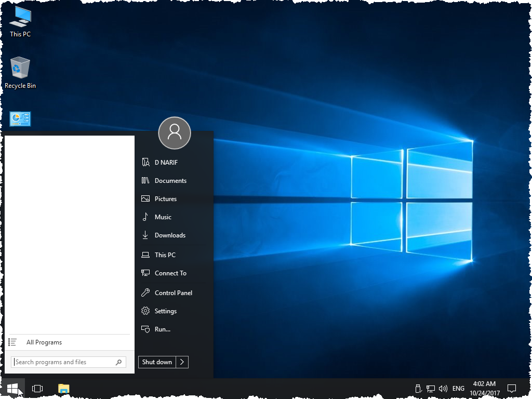Screen dimensions: 532x399
Task: Click the network icon in the system tray
Action: [431, 388]
